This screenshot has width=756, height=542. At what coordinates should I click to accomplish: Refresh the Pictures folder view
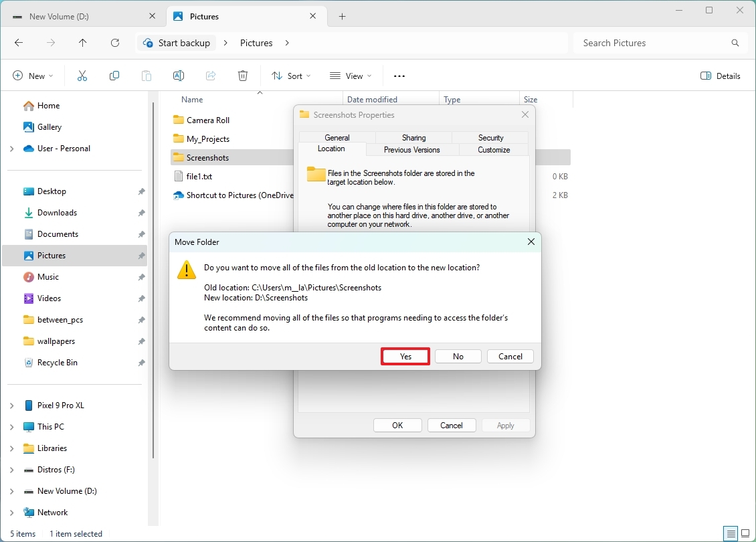coord(115,43)
